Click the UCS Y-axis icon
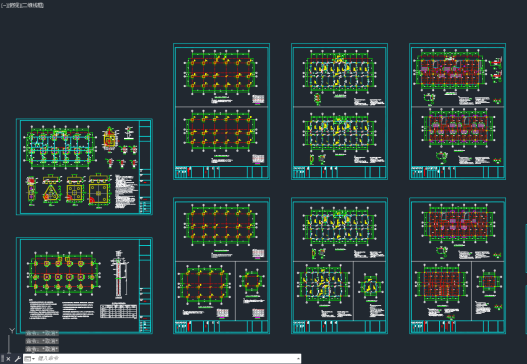Image resolution: width=527 pixels, height=364 pixels. click(12, 331)
